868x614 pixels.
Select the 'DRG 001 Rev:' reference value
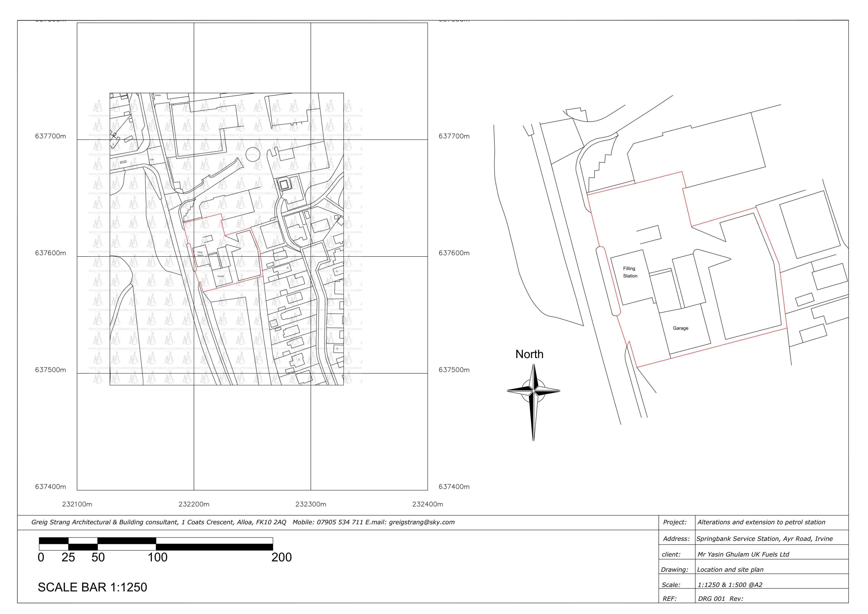[x=721, y=599]
